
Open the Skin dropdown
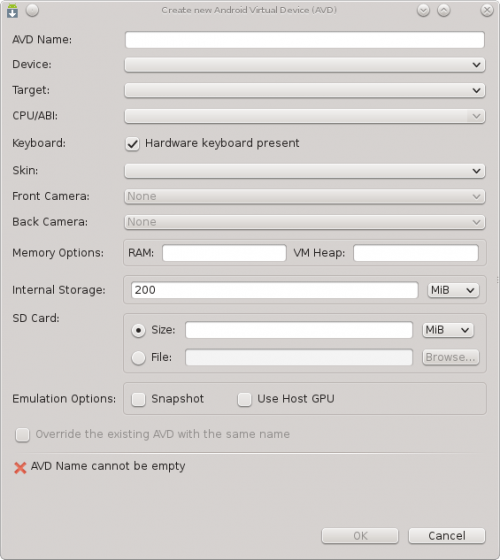(305, 171)
